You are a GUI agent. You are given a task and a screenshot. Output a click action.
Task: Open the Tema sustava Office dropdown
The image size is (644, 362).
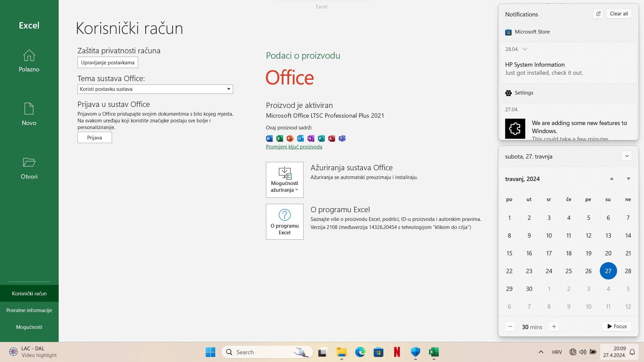click(x=155, y=89)
